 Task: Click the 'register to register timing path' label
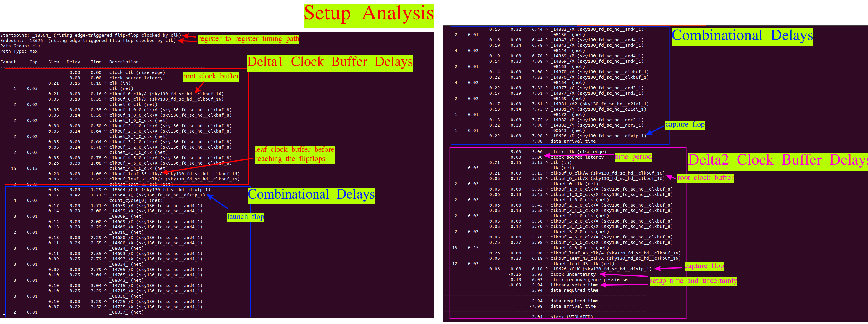click(248, 39)
